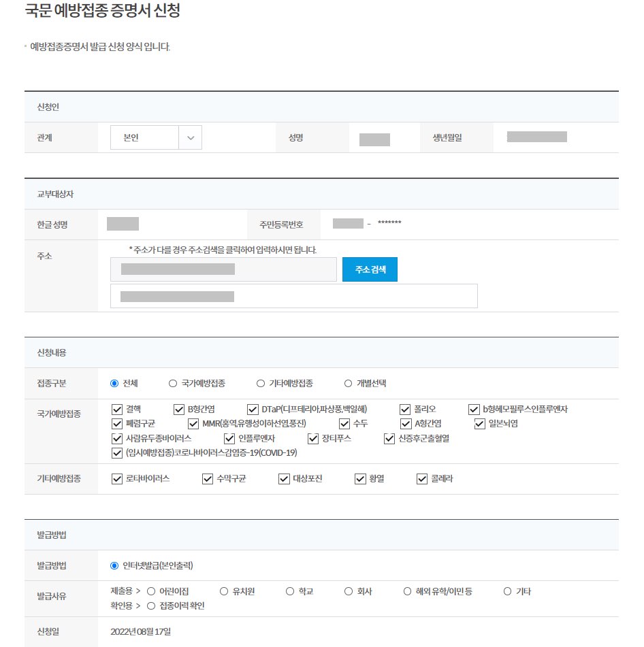644x647 pixels.
Task: Select the 개별선택 radio option
Action: tap(348, 383)
